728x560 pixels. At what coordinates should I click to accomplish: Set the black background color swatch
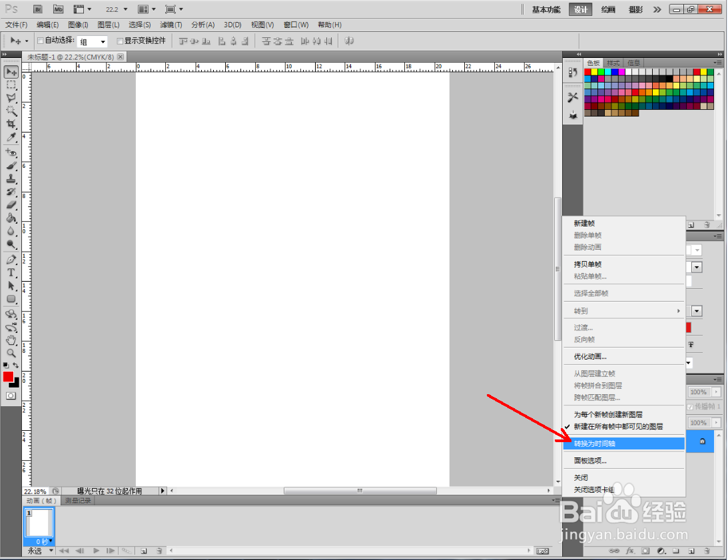point(17,384)
